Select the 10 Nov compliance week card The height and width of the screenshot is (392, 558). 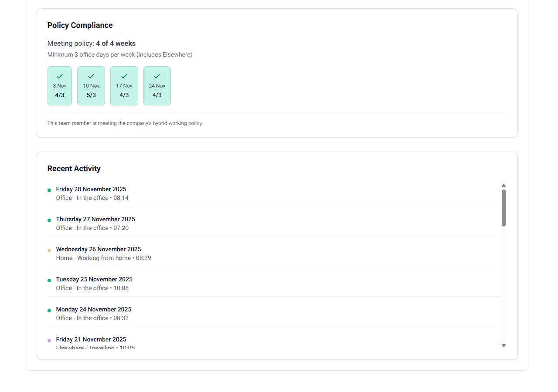coord(91,86)
